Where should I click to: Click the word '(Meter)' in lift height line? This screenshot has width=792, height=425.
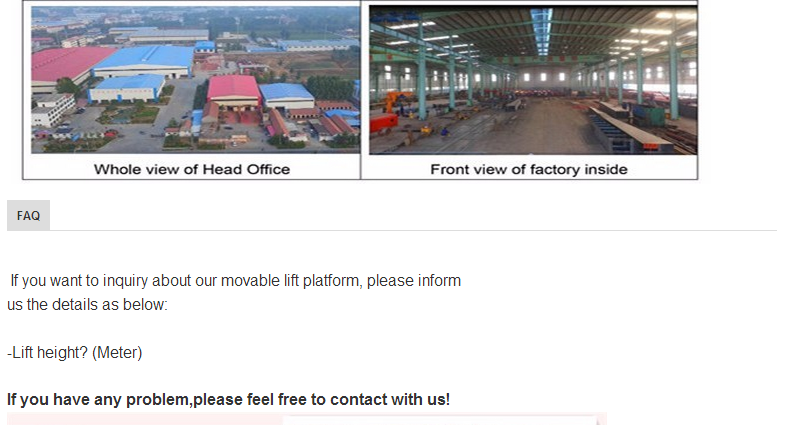pos(117,352)
